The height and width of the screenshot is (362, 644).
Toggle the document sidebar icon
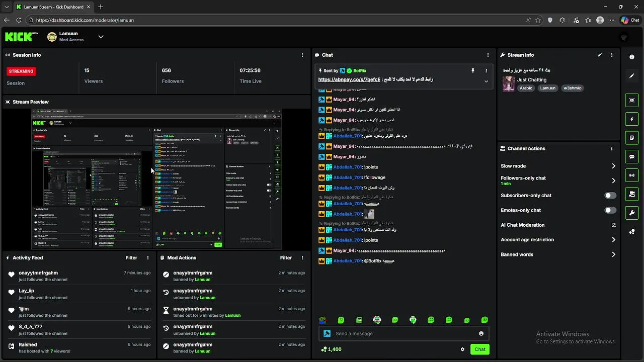point(632,138)
